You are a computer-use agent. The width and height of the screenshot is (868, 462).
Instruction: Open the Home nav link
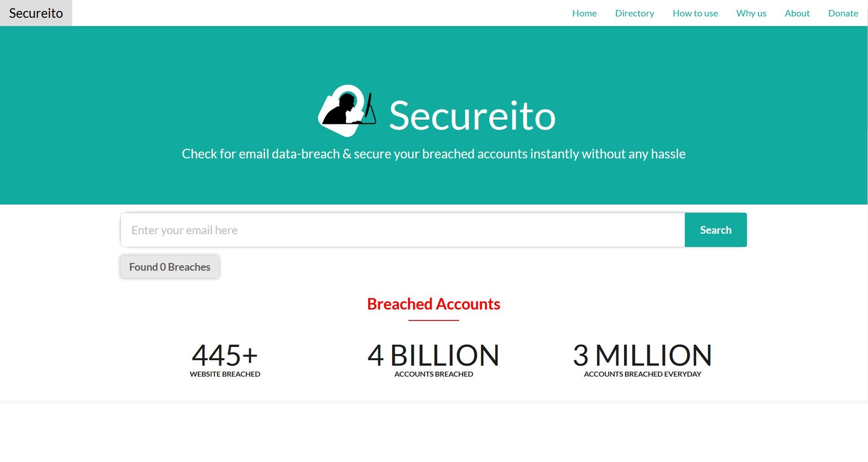coord(584,13)
